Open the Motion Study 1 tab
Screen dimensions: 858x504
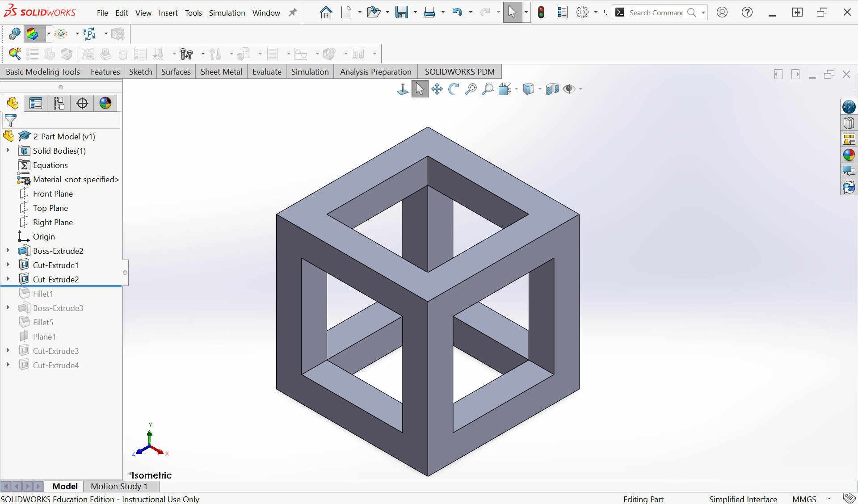tap(119, 486)
